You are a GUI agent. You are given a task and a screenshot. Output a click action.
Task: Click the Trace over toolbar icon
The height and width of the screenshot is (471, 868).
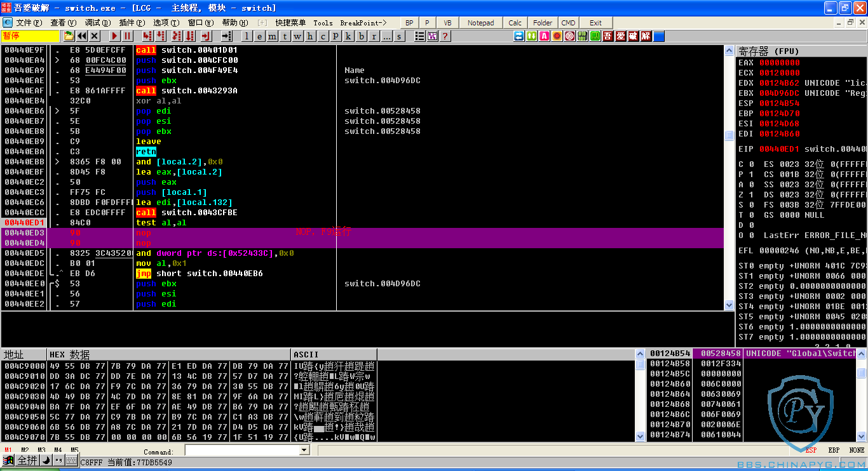pos(189,36)
